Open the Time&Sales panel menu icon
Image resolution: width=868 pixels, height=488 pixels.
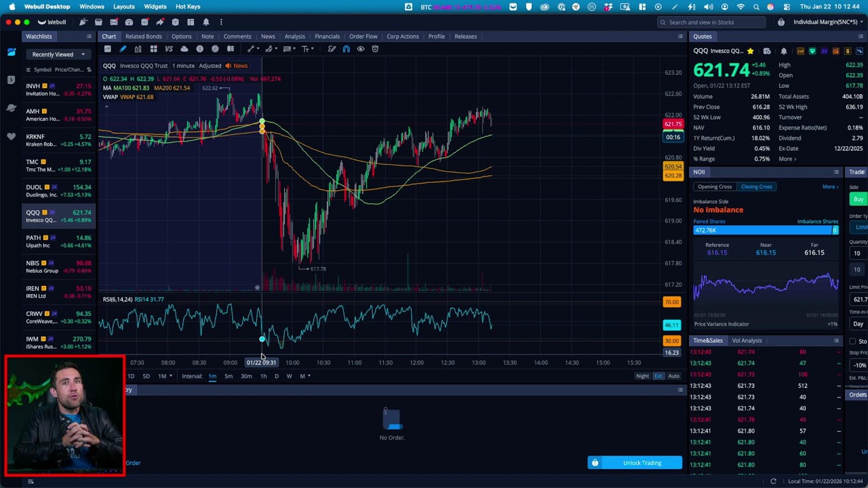[x=836, y=341]
